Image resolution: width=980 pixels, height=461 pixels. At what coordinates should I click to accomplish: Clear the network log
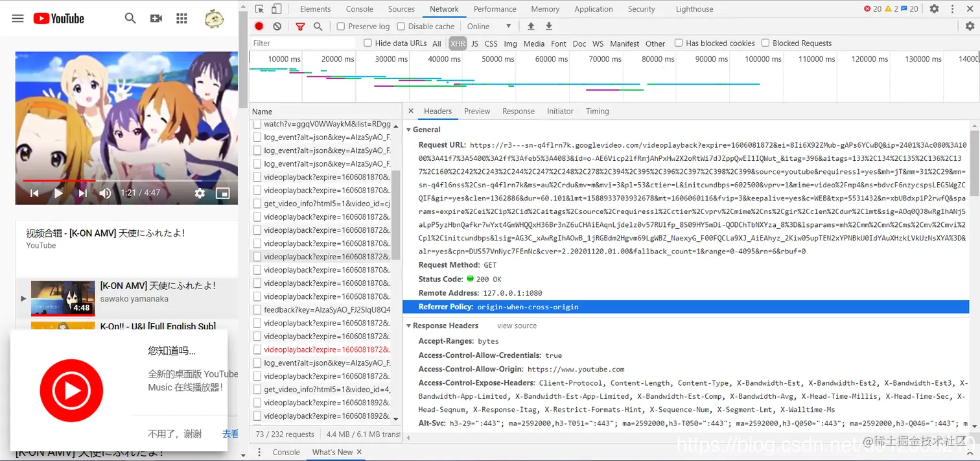(x=277, y=27)
